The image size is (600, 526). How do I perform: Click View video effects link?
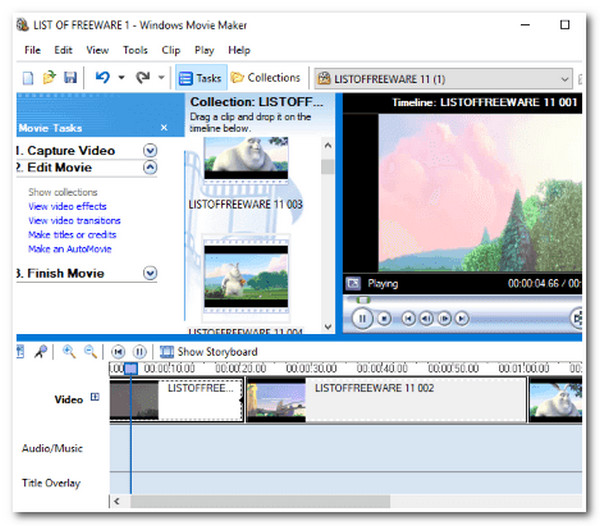point(67,206)
